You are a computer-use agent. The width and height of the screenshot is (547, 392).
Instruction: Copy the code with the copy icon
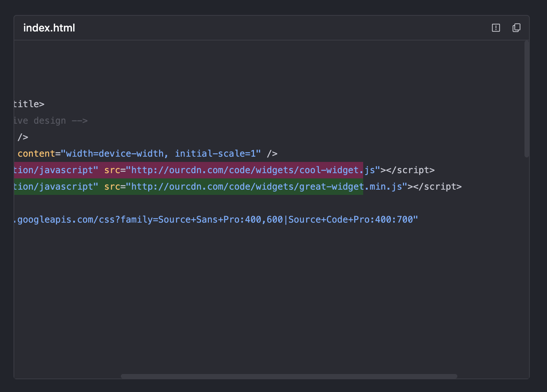pyautogui.click(x=516, y=28)
